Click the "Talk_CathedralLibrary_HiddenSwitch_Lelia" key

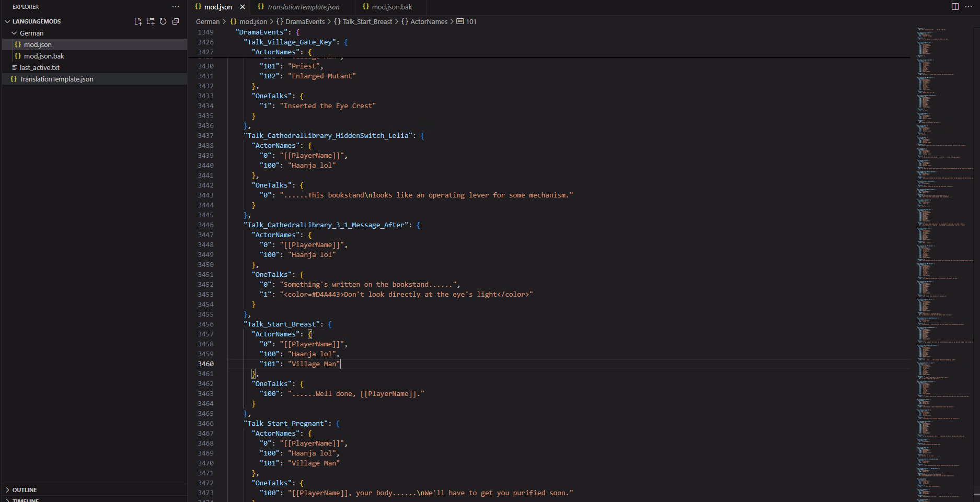pos(328,135)
